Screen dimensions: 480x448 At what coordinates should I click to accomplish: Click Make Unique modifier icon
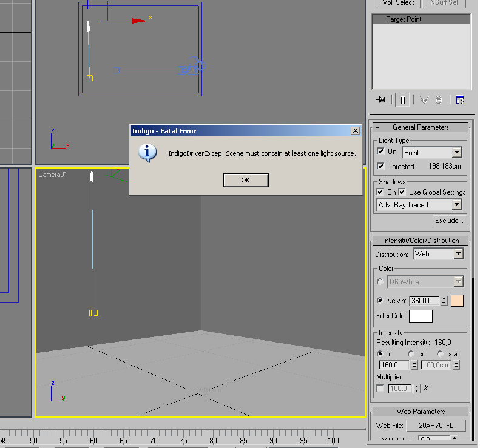click(x=424, y=100)
